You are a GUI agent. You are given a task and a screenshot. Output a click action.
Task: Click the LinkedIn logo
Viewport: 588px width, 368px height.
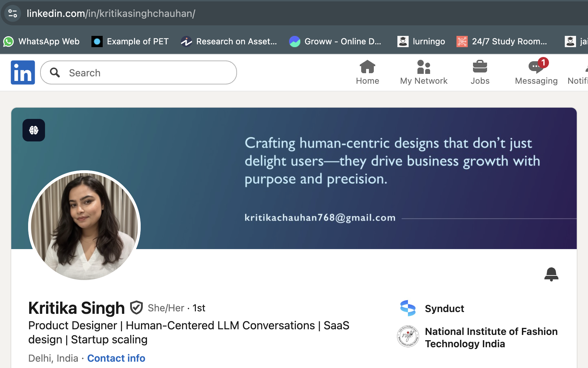tap(23, 72)
